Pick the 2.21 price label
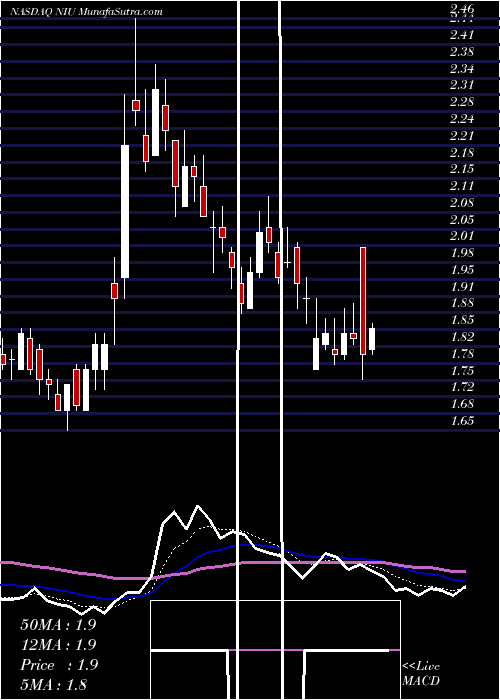Image resolution: width=500 pixels, height=700 pixels. 461,135
